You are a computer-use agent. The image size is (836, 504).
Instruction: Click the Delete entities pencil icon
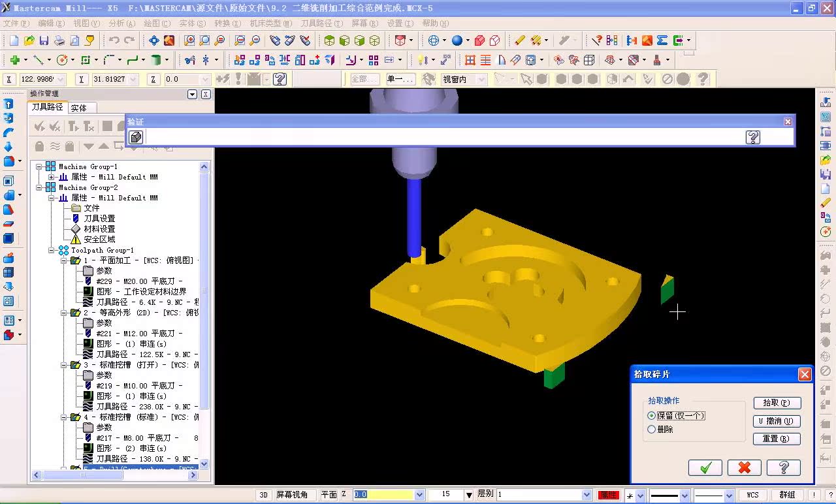pyautogui.click(x=520, y=40)
